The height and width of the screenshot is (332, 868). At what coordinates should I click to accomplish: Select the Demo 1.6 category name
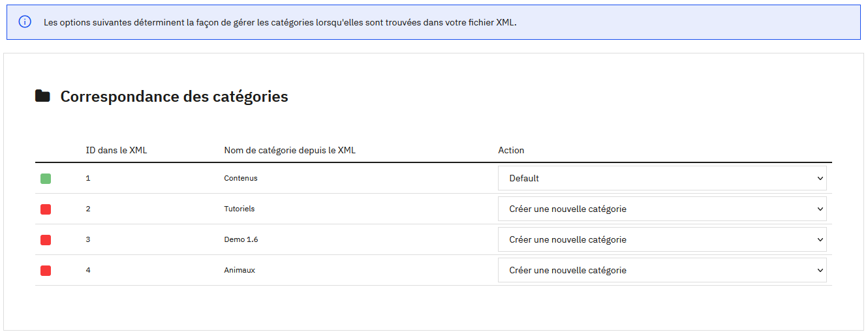pyautogui.click(x=241, y=239)
